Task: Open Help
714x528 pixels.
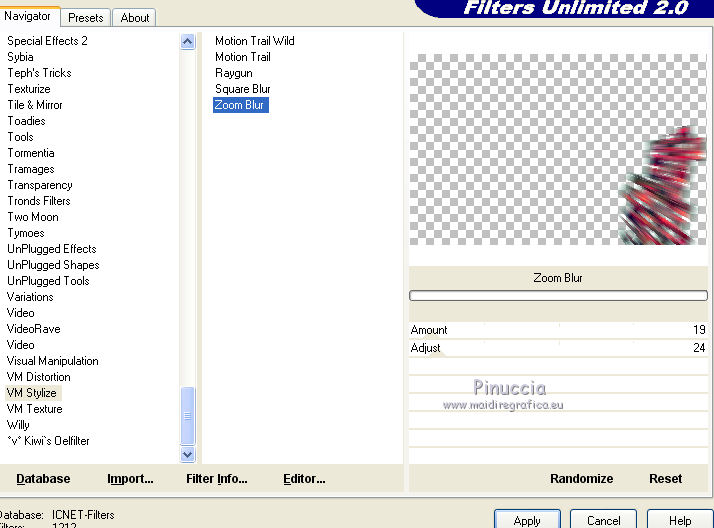Action: point(680,520)
